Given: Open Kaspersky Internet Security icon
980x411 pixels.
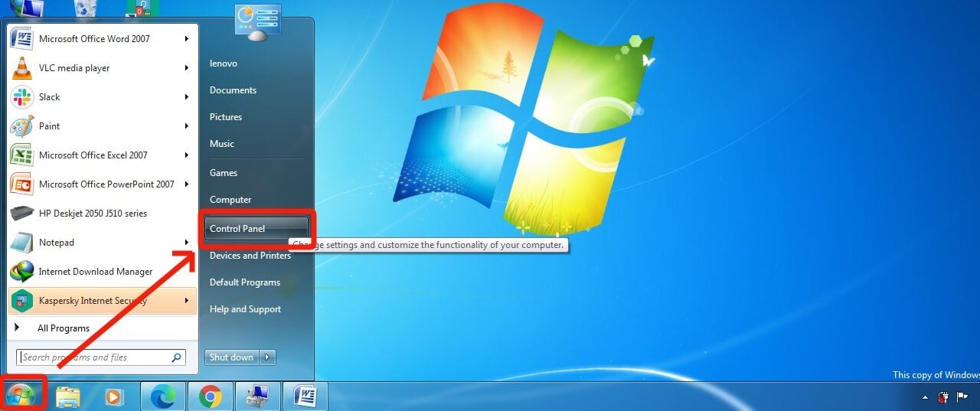Looking at the screenshot, I should click(x=22, y=300).
